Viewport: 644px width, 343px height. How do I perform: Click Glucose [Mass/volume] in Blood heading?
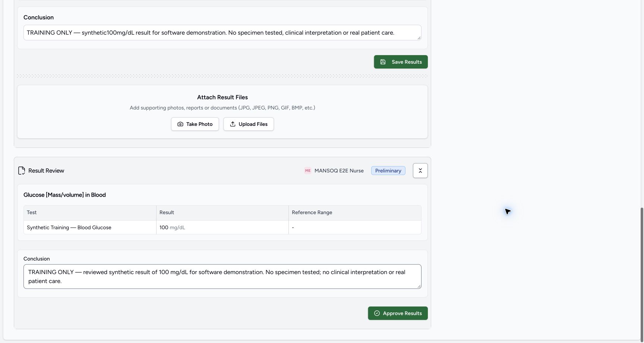pyautogui.click(x=64, y=195)
